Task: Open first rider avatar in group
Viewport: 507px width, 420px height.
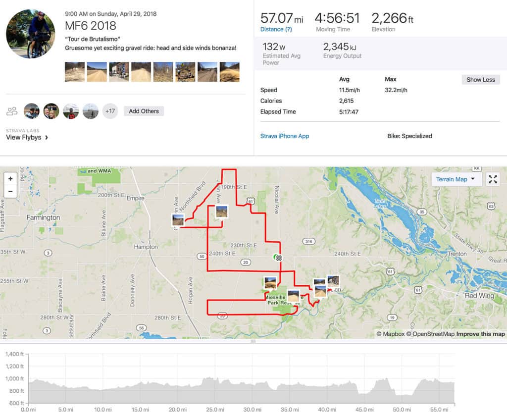Action: point(31,111)
